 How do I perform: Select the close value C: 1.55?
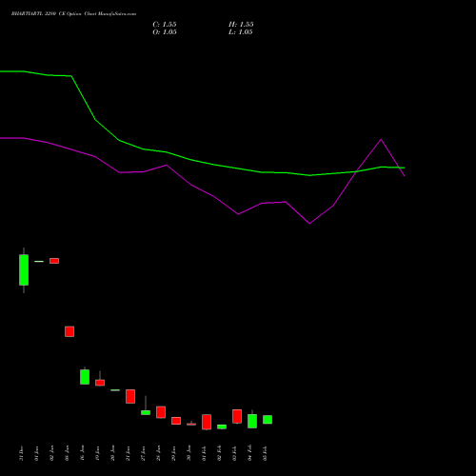click(x=165, y=25)
